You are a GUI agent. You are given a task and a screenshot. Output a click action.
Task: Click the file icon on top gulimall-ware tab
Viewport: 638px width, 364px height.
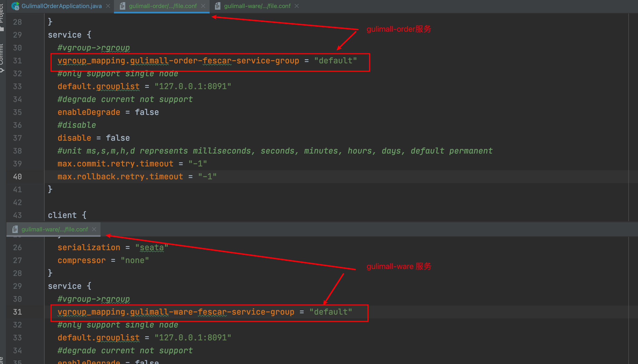point(217,6)
